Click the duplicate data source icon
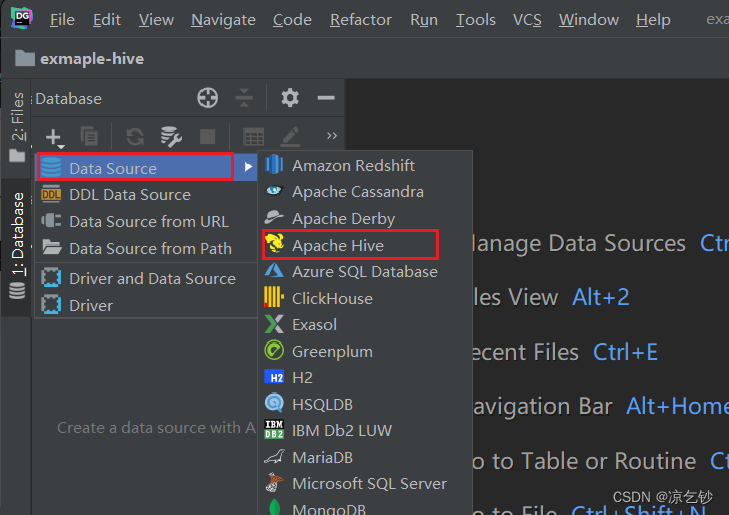 point(89,136)
